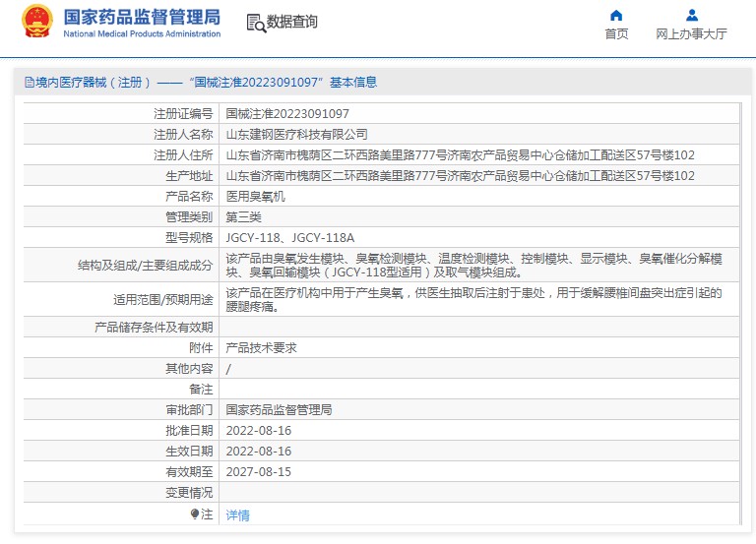Select product name 医用臭氧机
This screenshot has width=756, height=544.
(x=255, y=197)
